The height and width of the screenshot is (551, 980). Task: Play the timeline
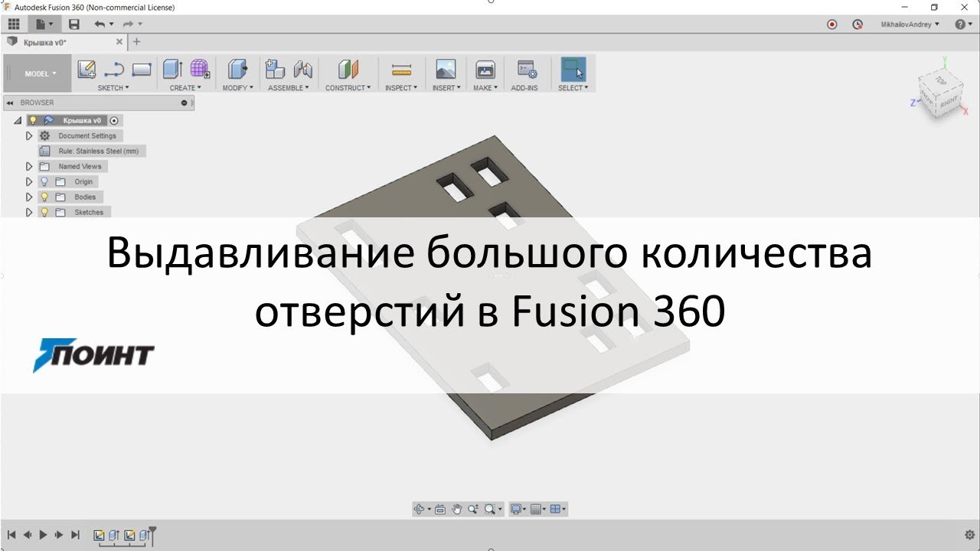pyautogui.click(x=43, y=535)
